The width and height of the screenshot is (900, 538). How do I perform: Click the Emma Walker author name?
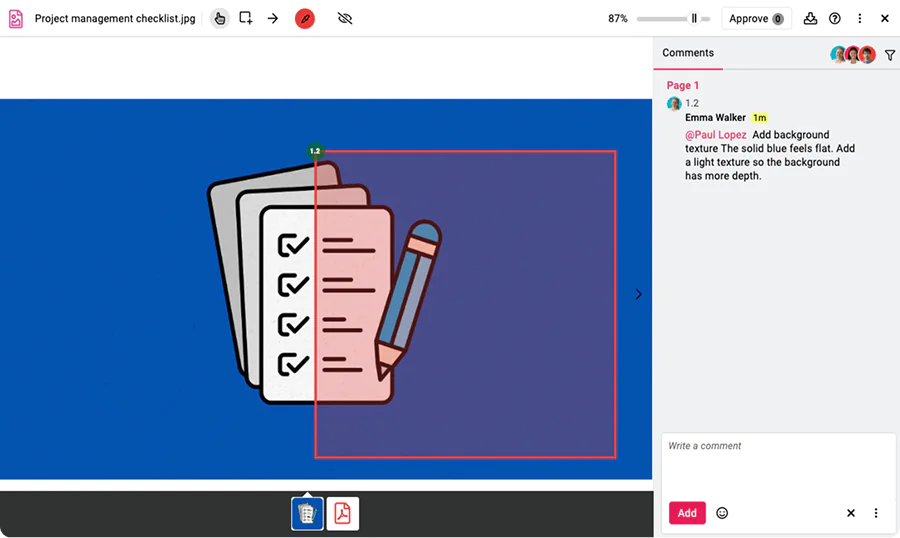point(715,117)
